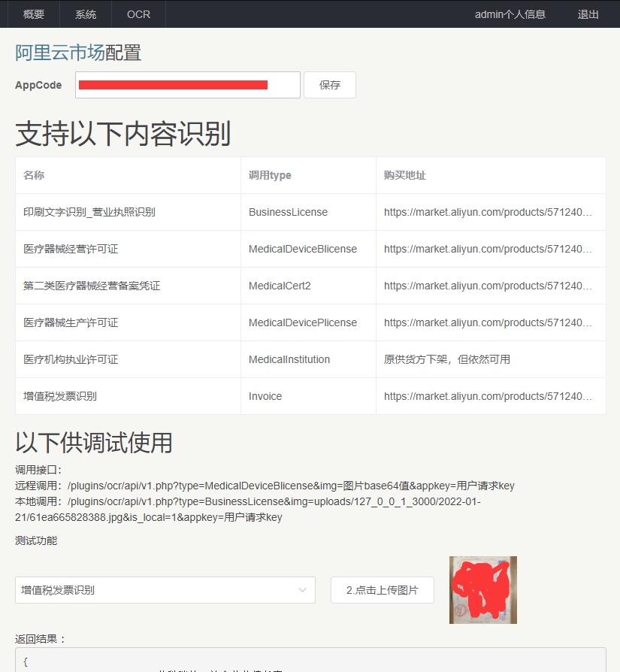Click the uploaded image thumbnail
620x672 pixels.
[x=483, y=590]
